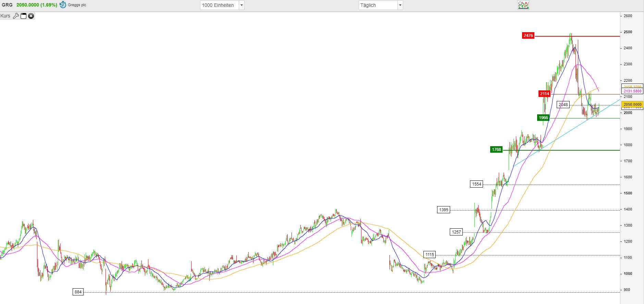
Task: Click the Kurs panel label
Action: (x=5, y=16)
